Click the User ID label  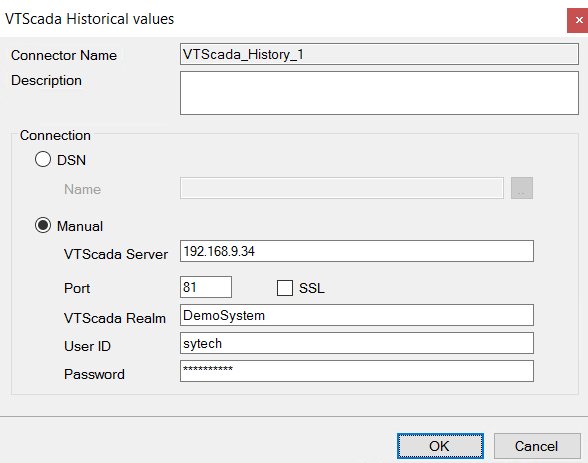87,346
